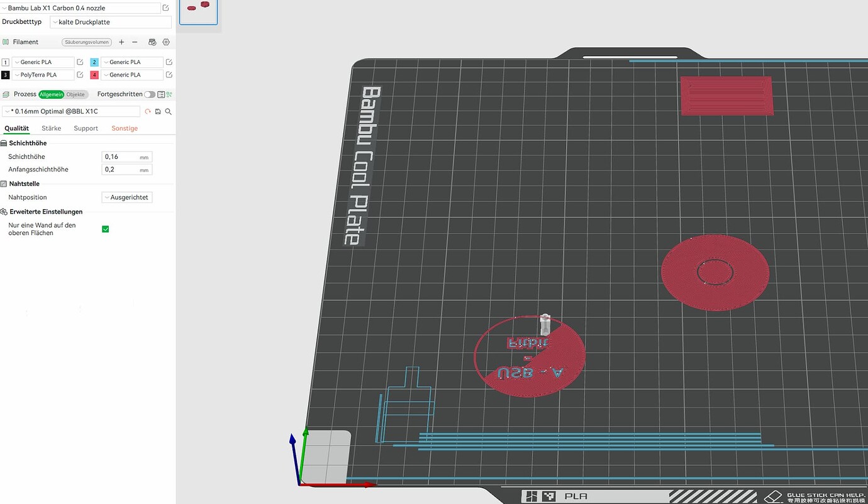Click the Schichthöhe value field

click(127, 157)
